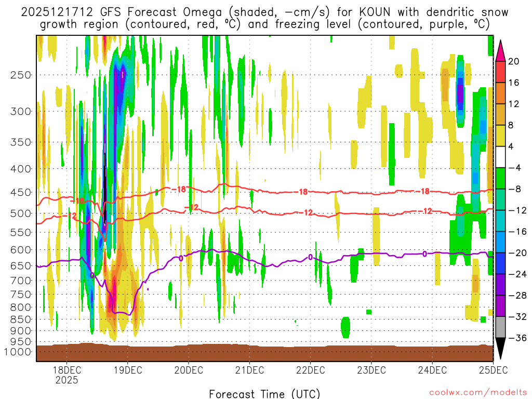
Task: Click the 300 pressure level label
Action: (21, 111)
